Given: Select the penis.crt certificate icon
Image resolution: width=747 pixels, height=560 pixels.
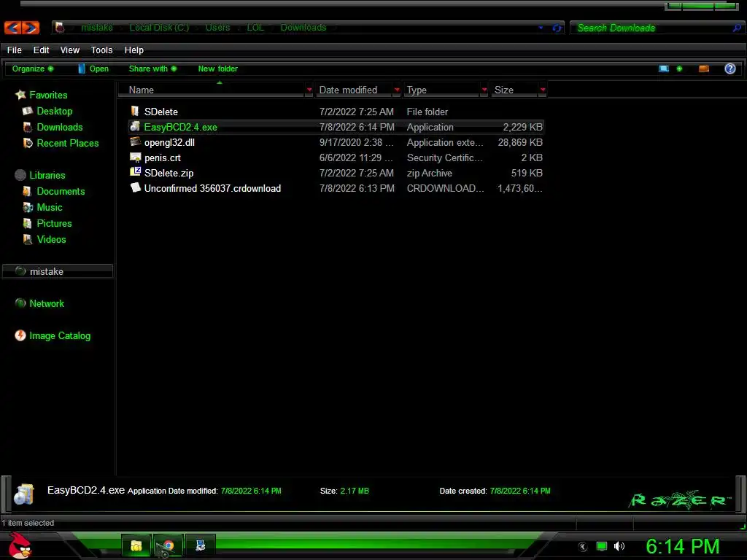Looking at the screenshot, I should [135, 157].
